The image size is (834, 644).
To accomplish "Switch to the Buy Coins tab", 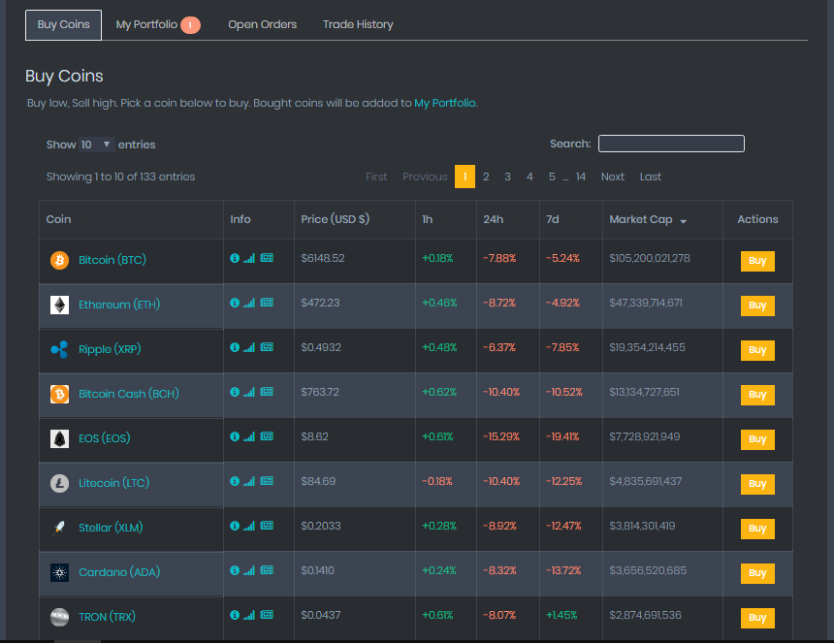I will [x=63, y=25].
